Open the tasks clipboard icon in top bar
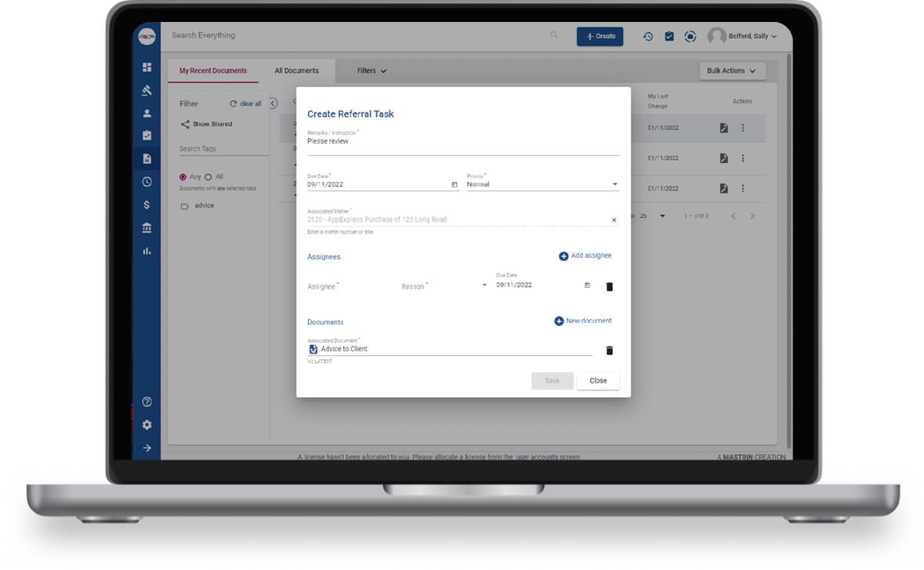Image resolution: width=924 pixels, height=570 pixels. point(669,36)
